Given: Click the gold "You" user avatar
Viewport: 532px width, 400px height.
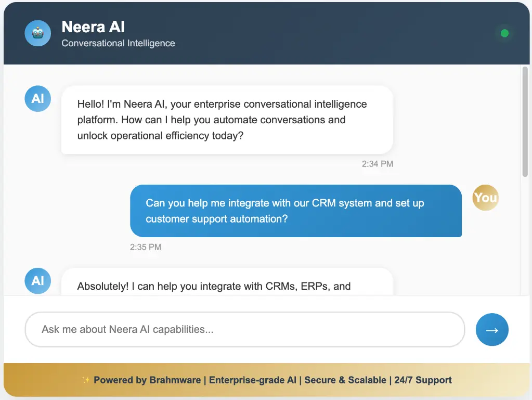Looking at the screenshot, I should click(x=485, y=198).
